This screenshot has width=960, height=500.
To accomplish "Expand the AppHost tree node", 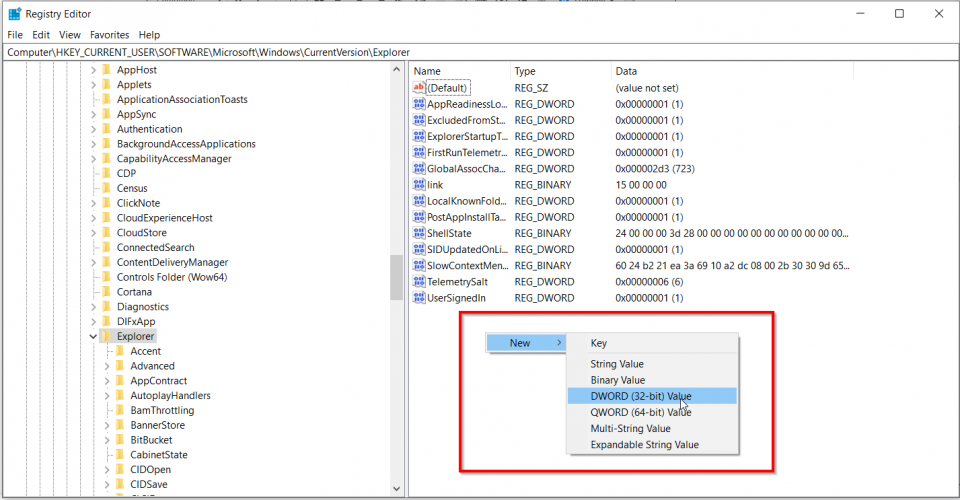I will coord(93,70).
